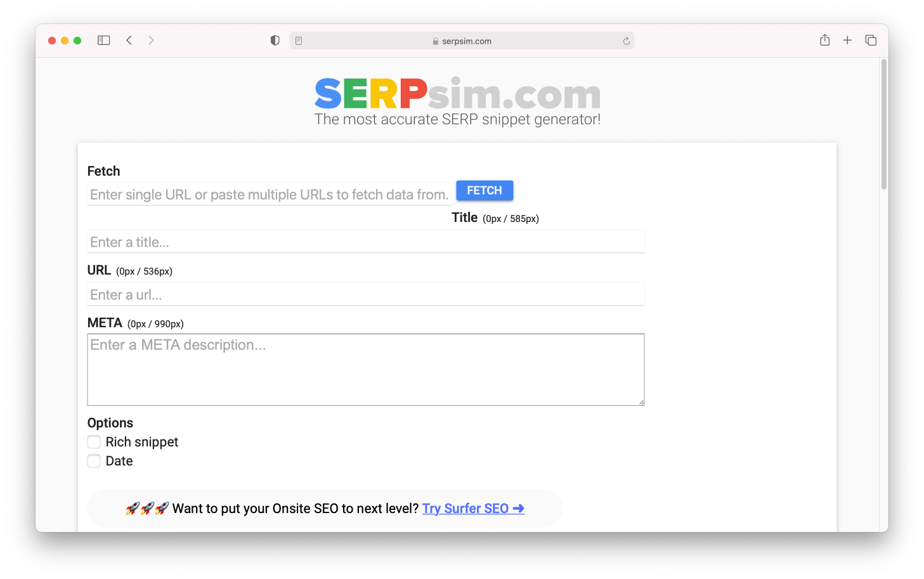Click the Fetch URL input field
Viewport: 924px width, 579px height.
tap(269, 195)
